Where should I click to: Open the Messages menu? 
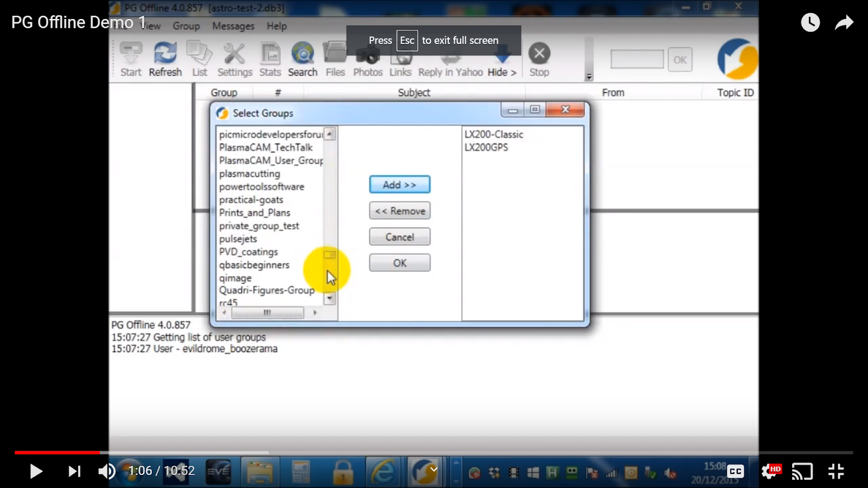(233, 26)
